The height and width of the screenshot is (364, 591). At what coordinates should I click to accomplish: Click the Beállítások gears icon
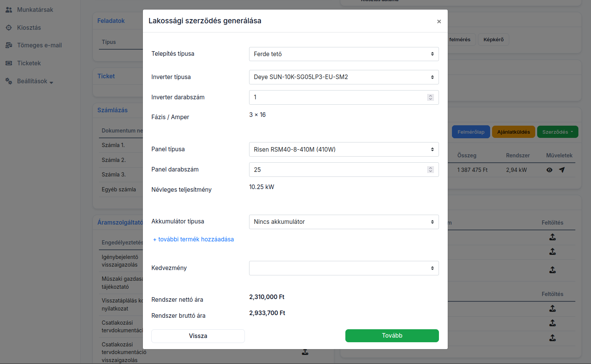(x=9, y=81)
